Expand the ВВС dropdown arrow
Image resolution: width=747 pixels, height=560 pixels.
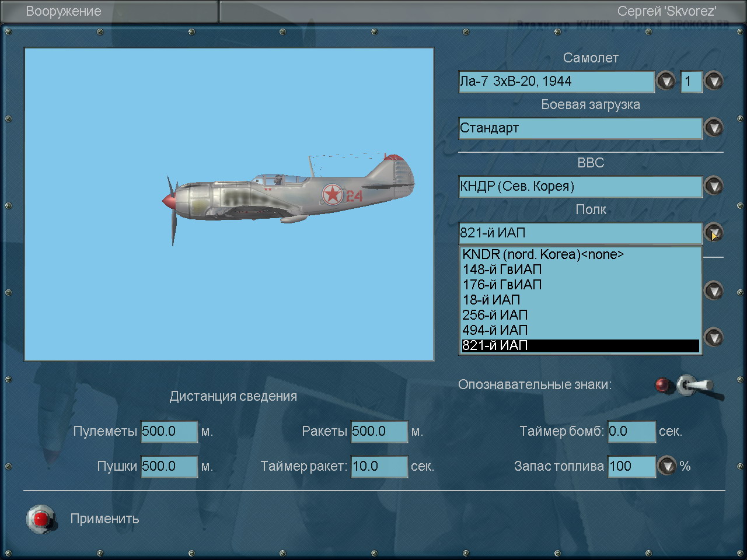714,186
